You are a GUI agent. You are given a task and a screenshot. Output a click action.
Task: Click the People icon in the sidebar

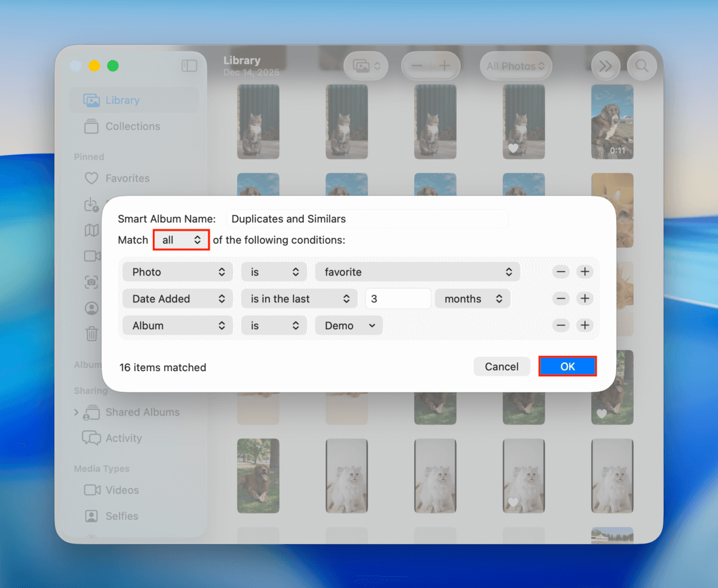click(92, 308)
